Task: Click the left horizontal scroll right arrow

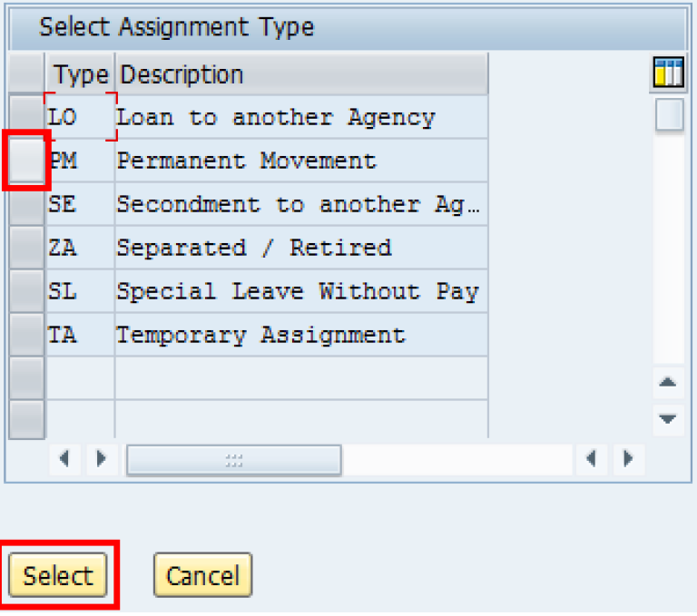Action: pos(101,459)
